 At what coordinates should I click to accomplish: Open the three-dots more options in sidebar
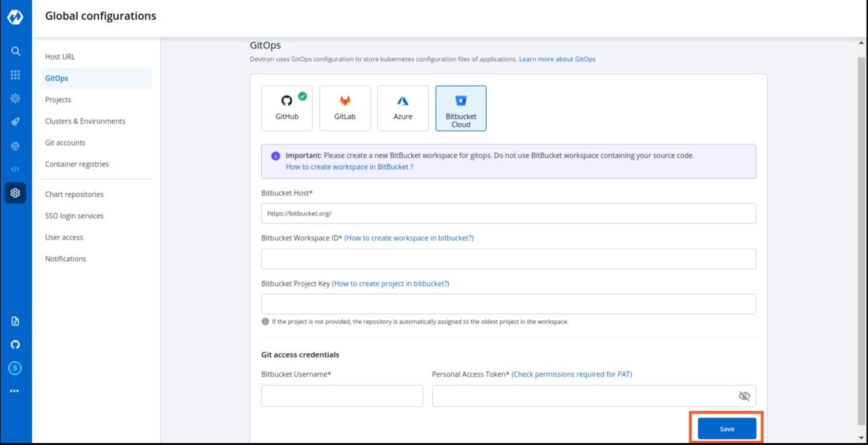click(x=15, y=391)
